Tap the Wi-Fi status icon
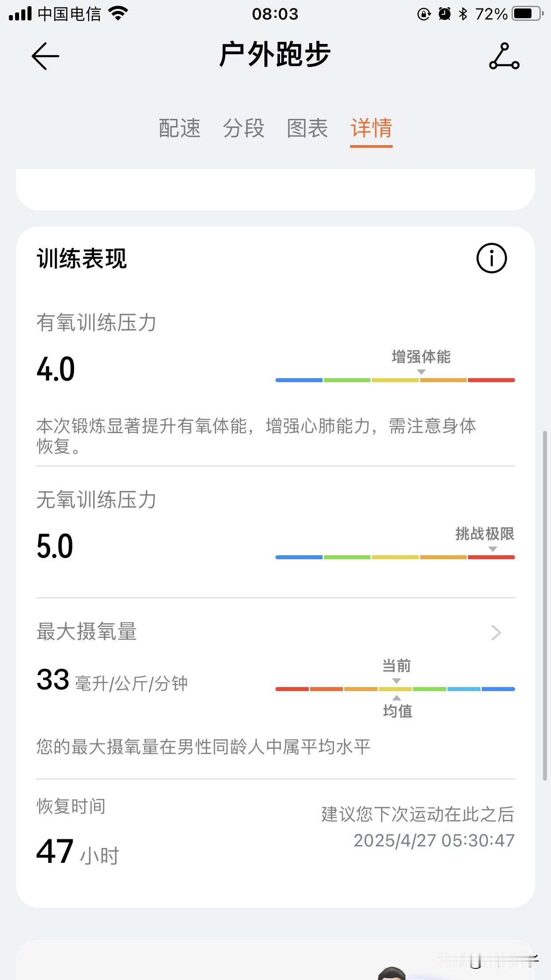 pos(118,14)
